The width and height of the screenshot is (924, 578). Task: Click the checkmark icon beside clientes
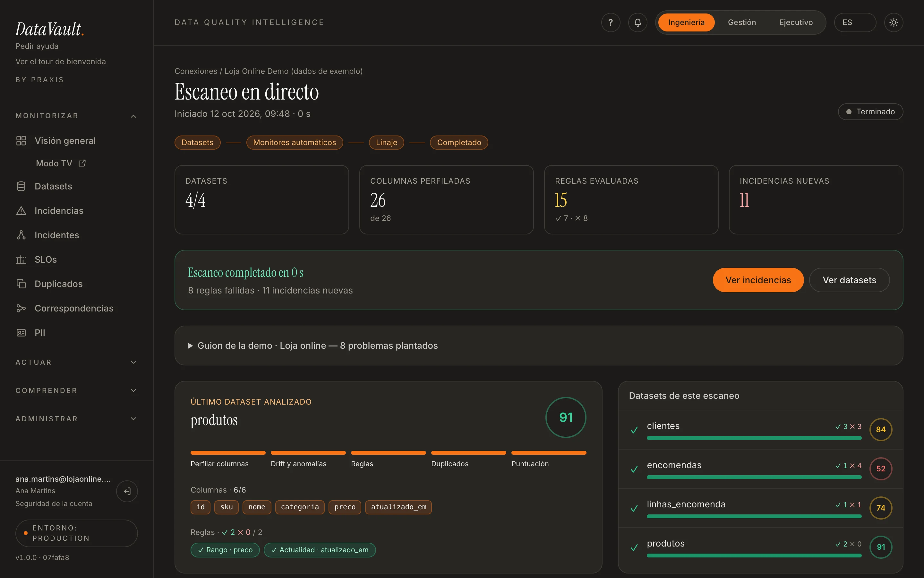[634, 430]
